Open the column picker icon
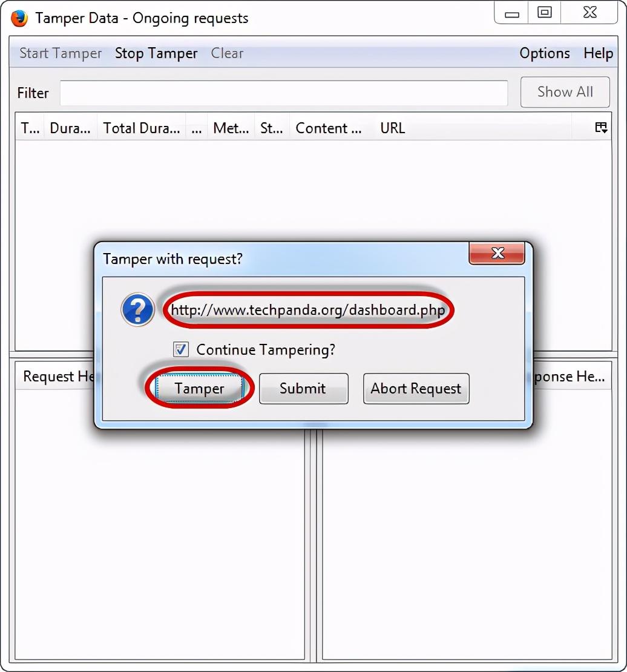627x672 pixels. click(x=601, y=127)
